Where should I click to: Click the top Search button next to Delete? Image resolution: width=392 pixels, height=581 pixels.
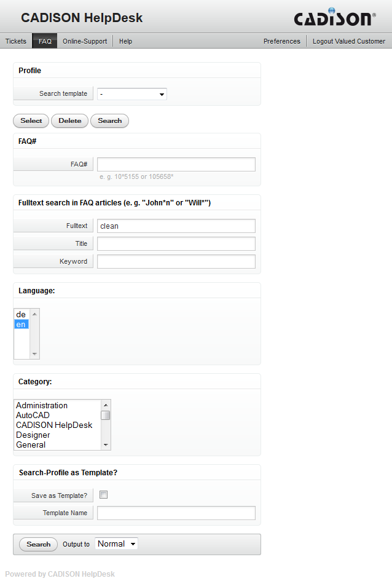pyautogui.click(x=109, y=121)
